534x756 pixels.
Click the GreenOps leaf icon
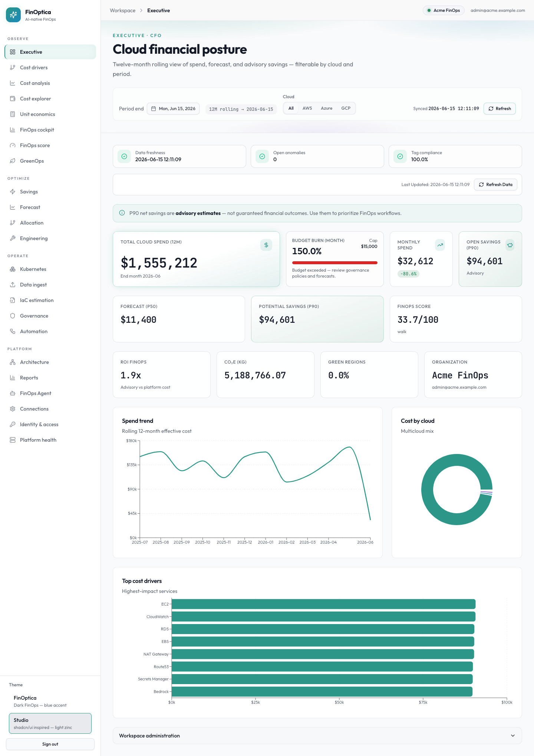coord(13,161)
